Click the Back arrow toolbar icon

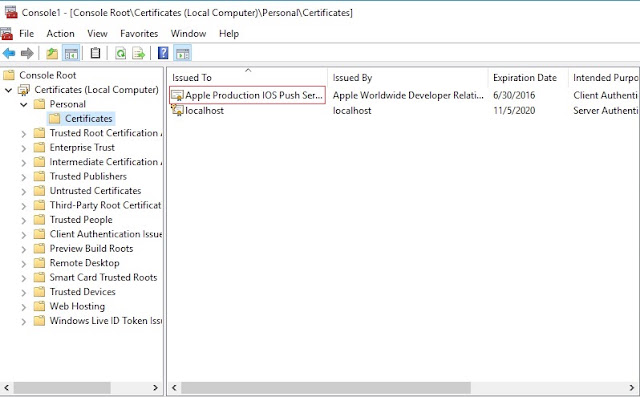9,53
